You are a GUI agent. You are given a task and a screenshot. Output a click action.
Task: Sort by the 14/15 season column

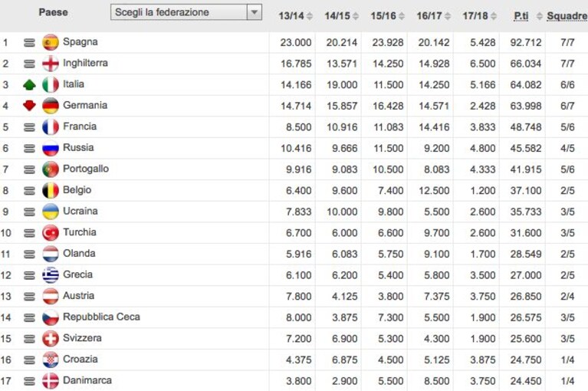[342, 16]
